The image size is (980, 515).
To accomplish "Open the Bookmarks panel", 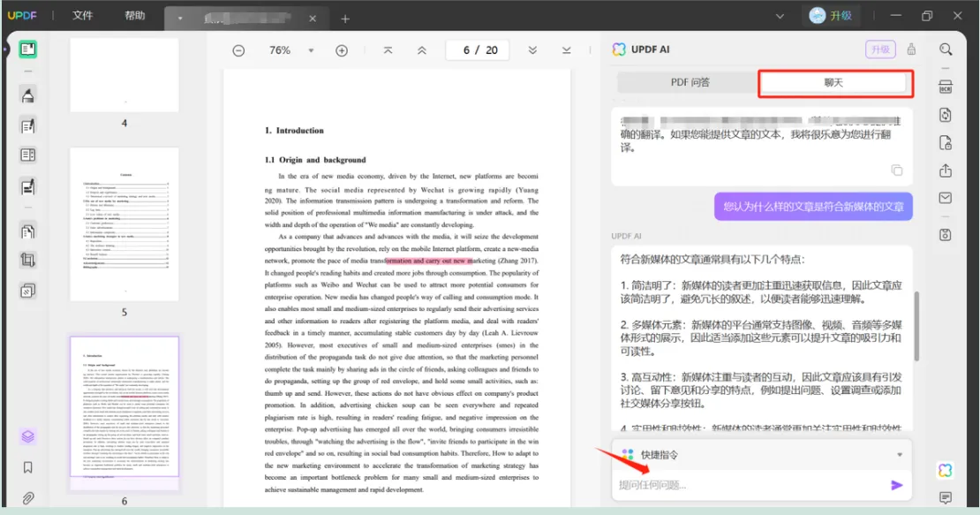I will pos(27,467).
